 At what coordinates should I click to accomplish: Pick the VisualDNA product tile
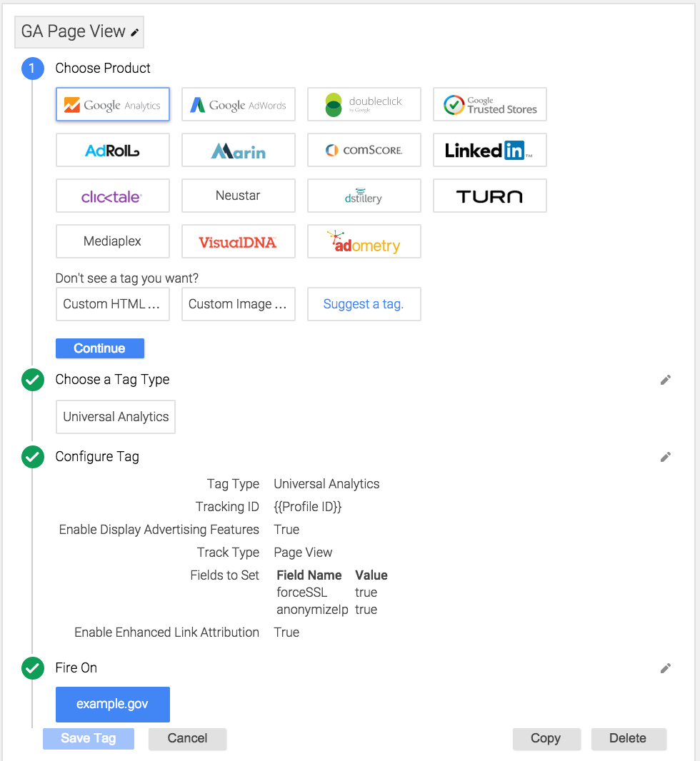pyautogui.click(x=239, y=241)
